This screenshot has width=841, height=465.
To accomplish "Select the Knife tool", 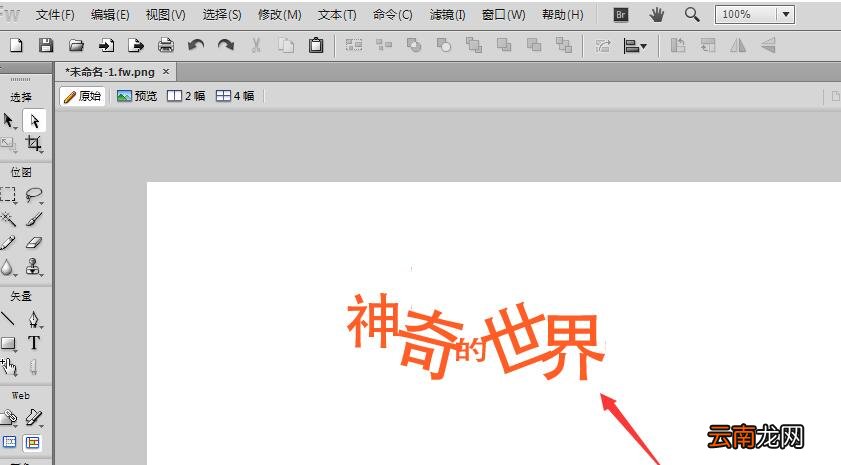I will (33, 367).
